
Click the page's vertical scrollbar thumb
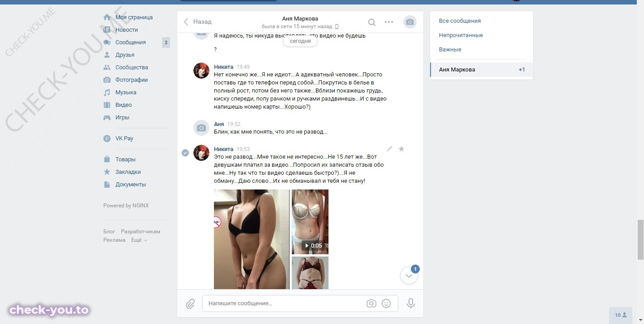pos(640,239)
